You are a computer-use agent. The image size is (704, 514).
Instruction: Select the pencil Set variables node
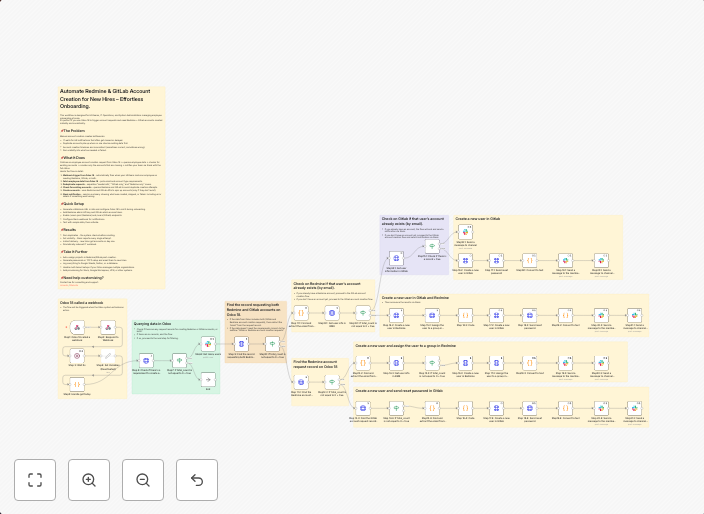[108, 356]
